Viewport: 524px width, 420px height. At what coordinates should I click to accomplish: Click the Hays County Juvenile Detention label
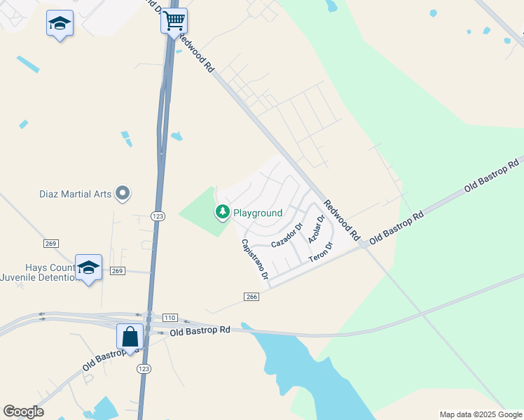coord(39,272)
